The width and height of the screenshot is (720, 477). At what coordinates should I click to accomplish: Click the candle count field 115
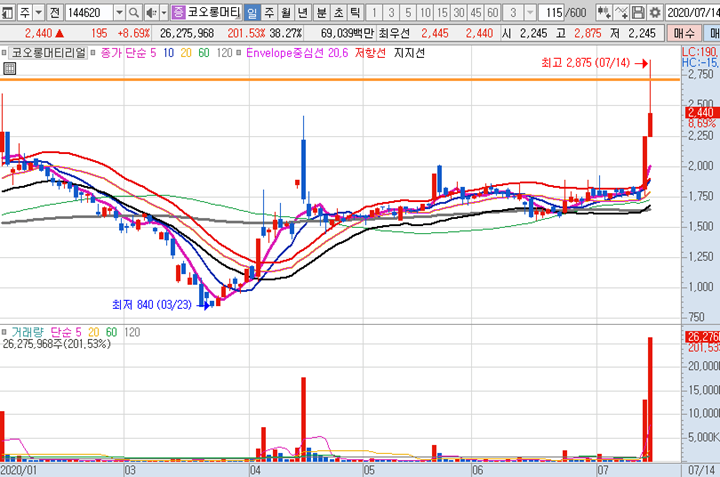coord(553,13)
